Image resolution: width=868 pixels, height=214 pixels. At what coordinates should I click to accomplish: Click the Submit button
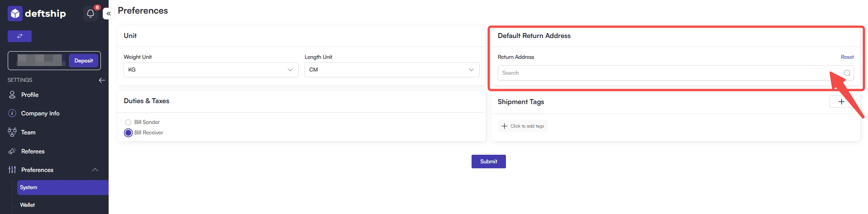pos(489,162)
